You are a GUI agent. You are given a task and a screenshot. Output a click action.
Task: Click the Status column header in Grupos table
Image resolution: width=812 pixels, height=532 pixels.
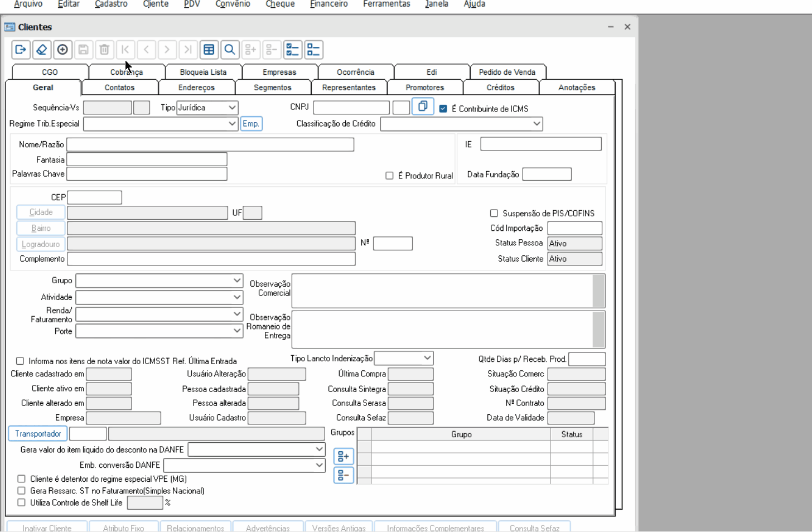pos(572,434)
